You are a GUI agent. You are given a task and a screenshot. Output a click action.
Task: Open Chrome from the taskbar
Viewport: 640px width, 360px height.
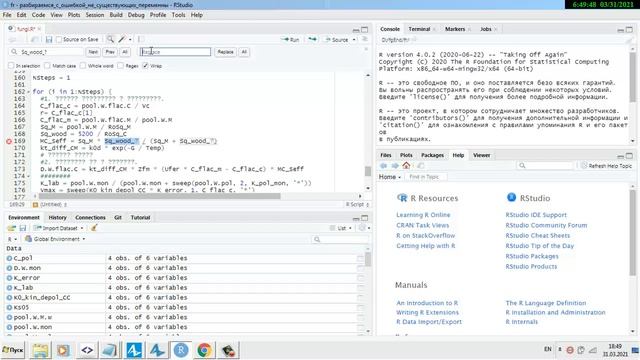[204, 350]
